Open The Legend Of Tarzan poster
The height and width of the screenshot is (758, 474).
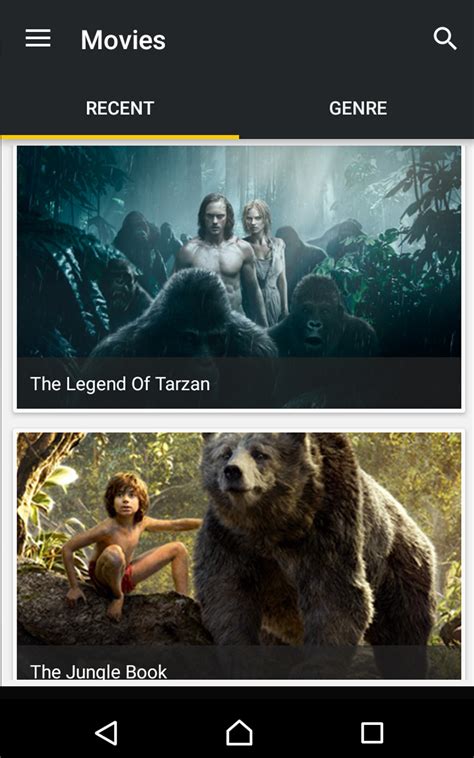click(239, 252)
